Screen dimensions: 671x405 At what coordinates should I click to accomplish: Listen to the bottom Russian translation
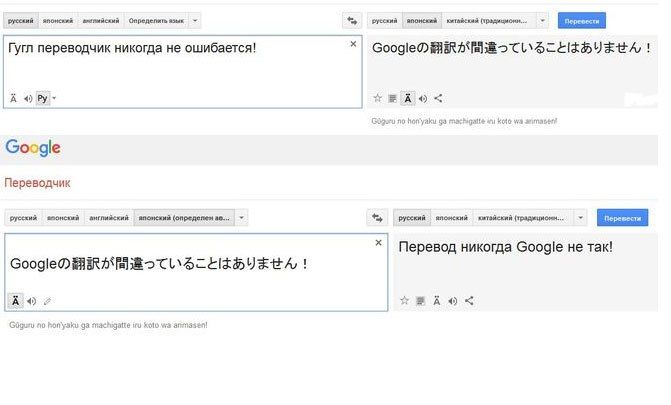453,301
